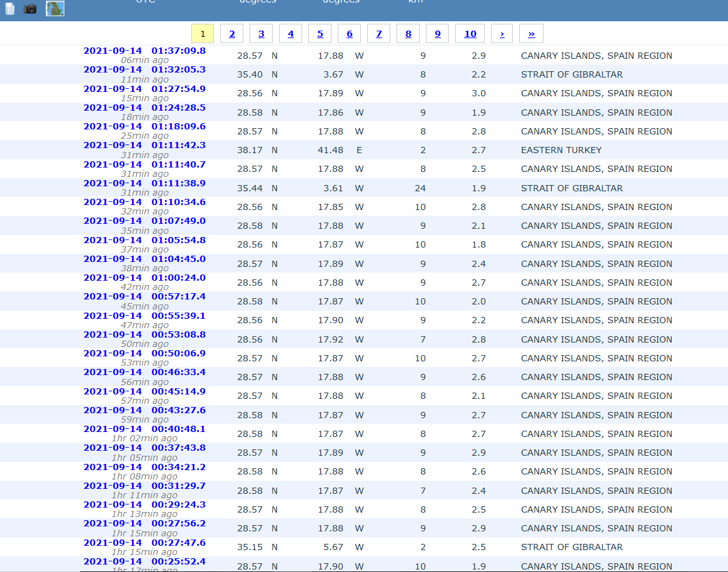The image size is (728, 572).
Task: Jump to last page with double arrow
Action: [x=531, y=34]
